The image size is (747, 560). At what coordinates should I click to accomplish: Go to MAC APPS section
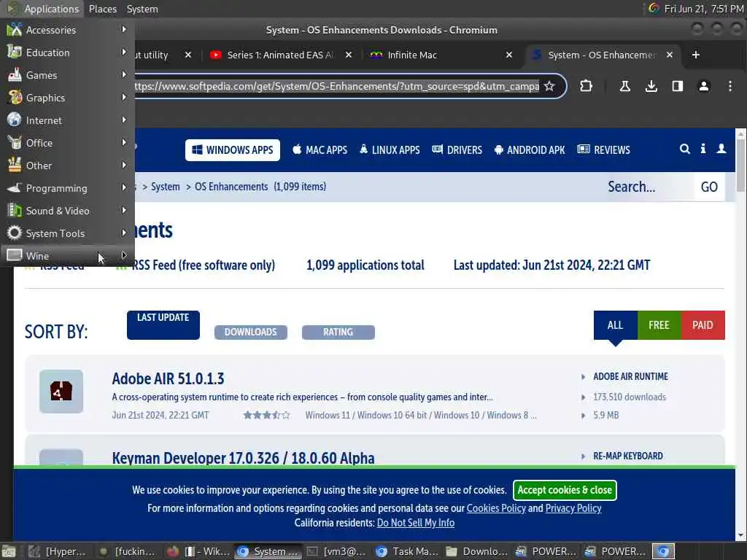[x=320, y=150]
